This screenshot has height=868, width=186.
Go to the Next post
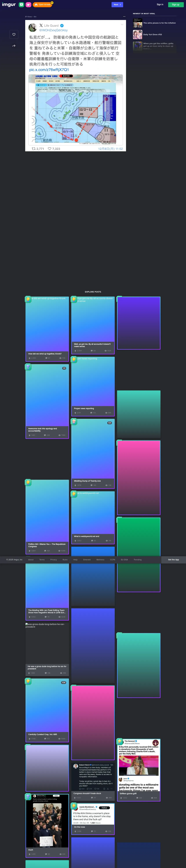tap(117, 5)
